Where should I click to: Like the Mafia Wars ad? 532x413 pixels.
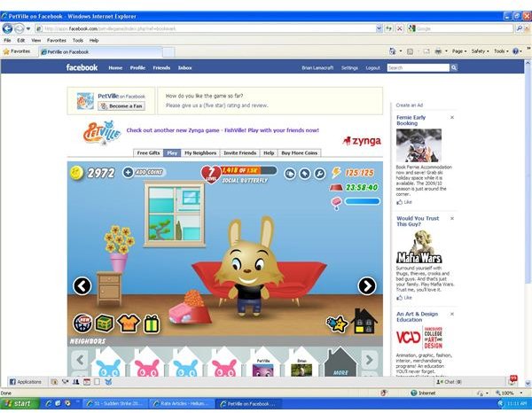(x=404, y=298)
